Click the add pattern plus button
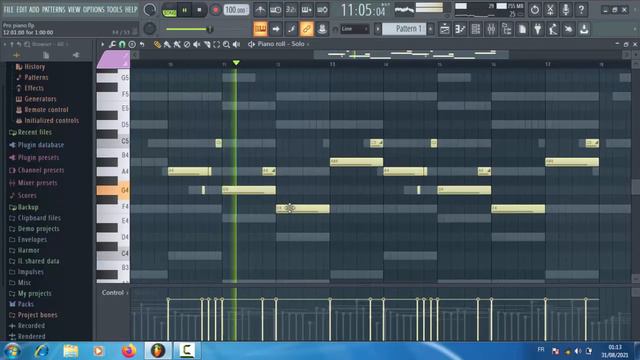This screenshot has height=360, width=640. pos(430,29)
